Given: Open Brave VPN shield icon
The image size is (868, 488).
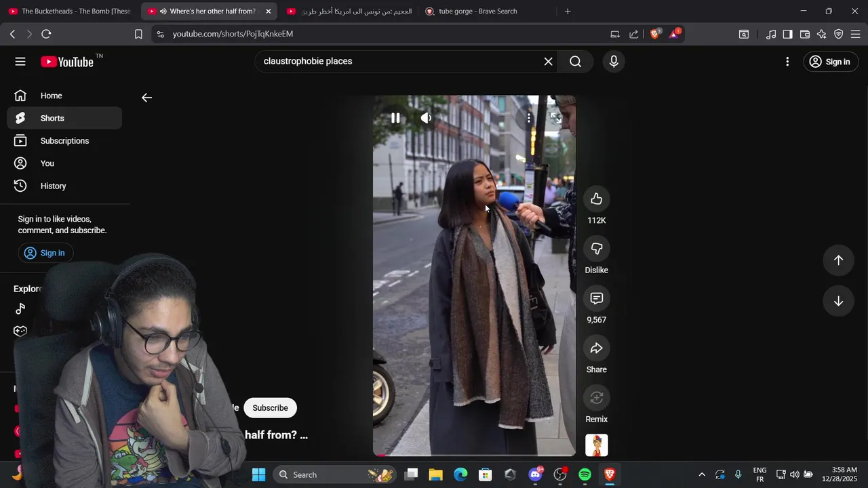Looking at the screenshot, I should click(x=839, y=34).
